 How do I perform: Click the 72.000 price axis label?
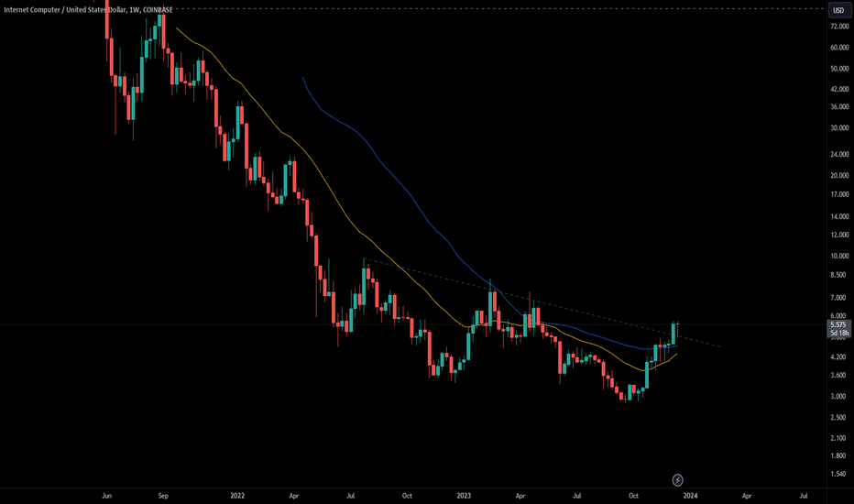click(x=839, y=27)
